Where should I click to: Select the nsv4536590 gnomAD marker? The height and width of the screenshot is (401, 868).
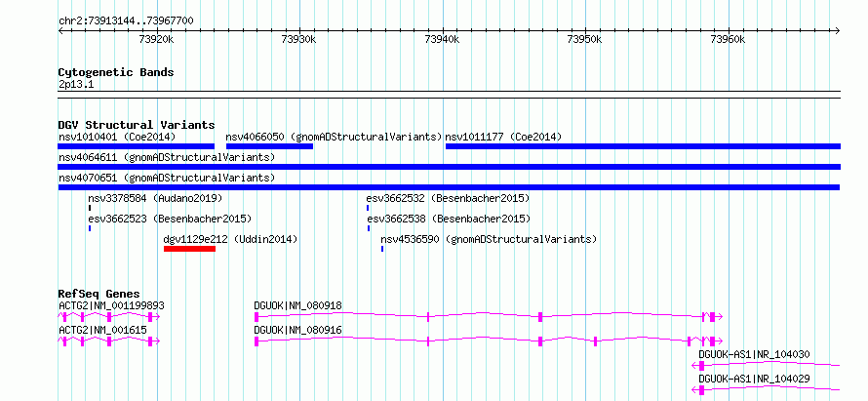(x=382, y=249)
